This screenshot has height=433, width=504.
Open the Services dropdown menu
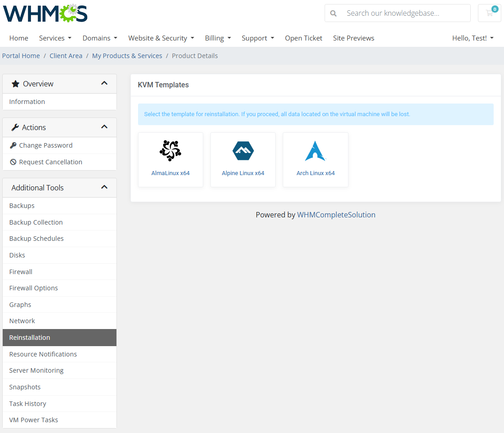55,38
